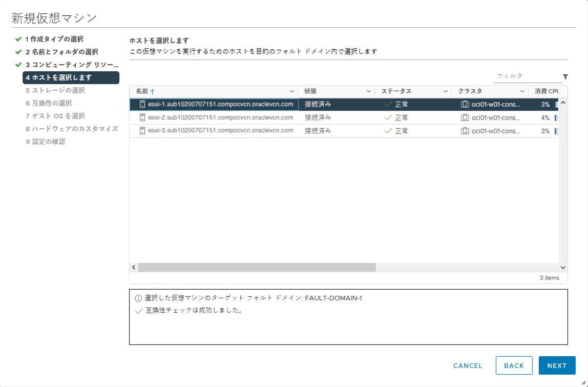
Task: Select host esxi-1.sub10200707151.compocvcn.oraclevcn.com
Action: coord(220,105)
